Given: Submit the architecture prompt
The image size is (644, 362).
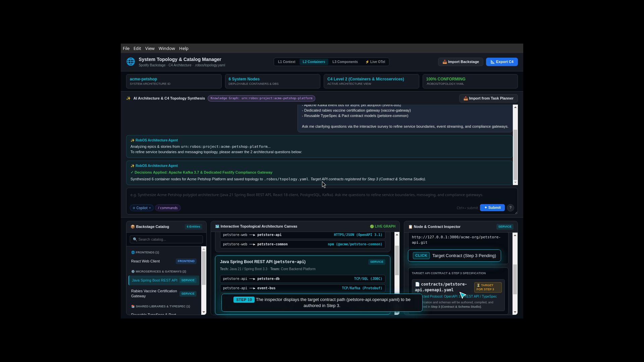Looking at the screenshot, I should point(492,208).
